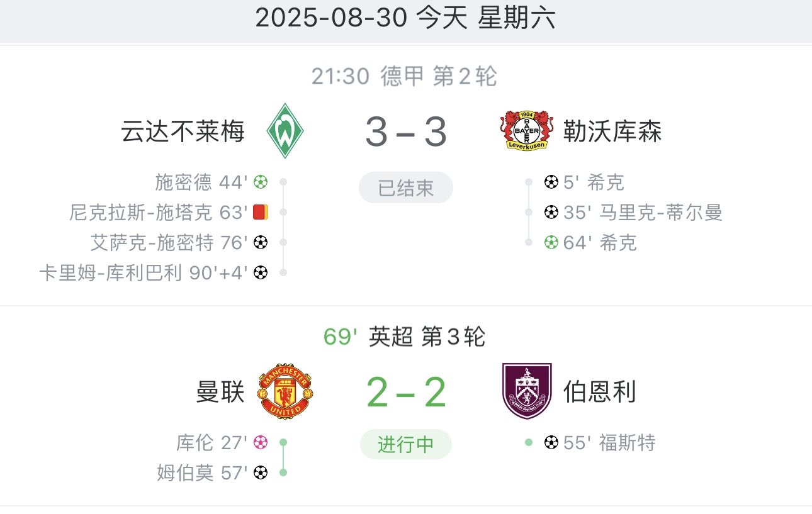Open the live 2-2 score

pyautogui.click(x=406, y=392)
